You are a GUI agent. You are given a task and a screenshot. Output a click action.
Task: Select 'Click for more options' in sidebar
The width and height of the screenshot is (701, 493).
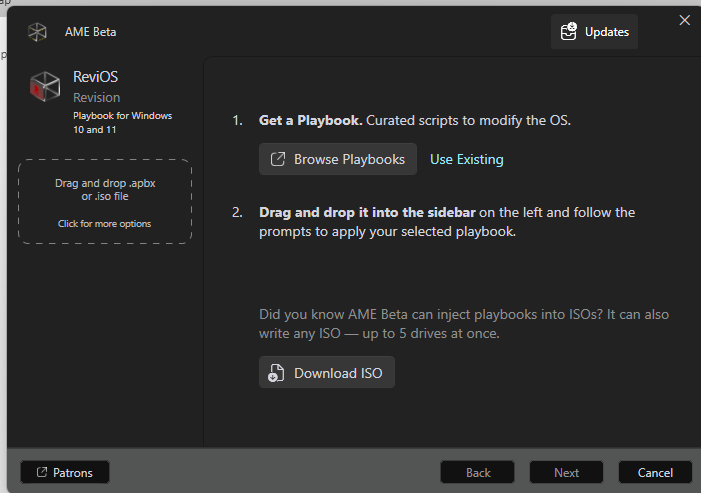click(105, 224)
